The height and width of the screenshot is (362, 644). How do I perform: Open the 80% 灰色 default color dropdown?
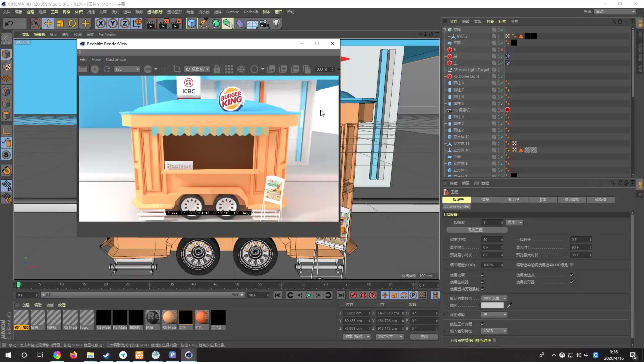click(495, 298)
